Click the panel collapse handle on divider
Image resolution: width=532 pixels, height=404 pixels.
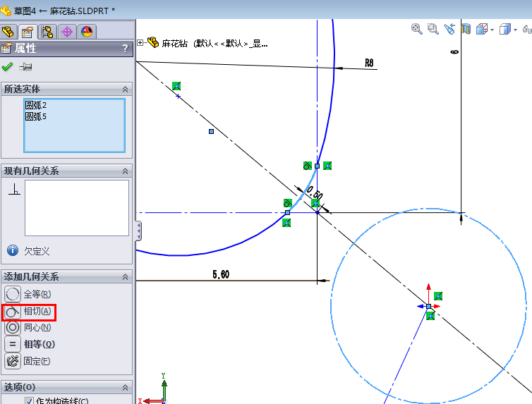[138, 230]
